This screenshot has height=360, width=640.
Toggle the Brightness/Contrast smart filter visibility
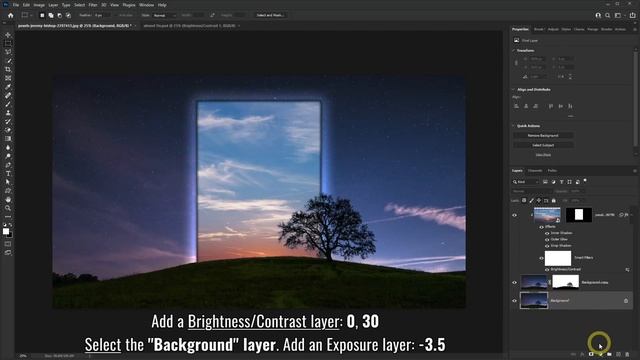click(x=547, y=269)
